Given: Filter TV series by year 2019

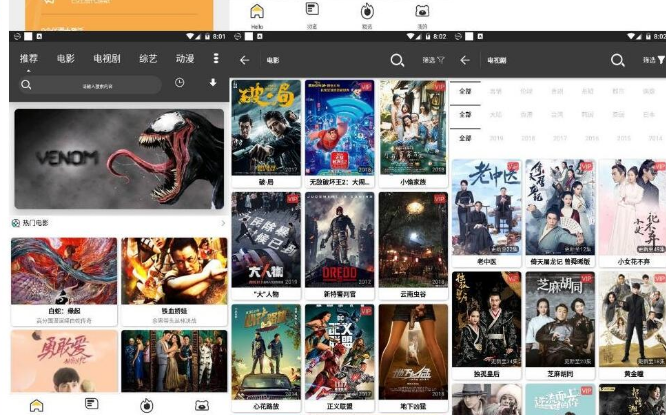Looking at the screenshot, I should click(496, 138).
